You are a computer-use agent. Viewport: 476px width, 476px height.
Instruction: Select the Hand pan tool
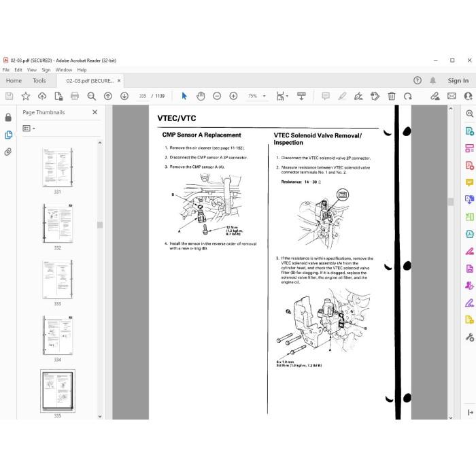[x=201, y=97]
